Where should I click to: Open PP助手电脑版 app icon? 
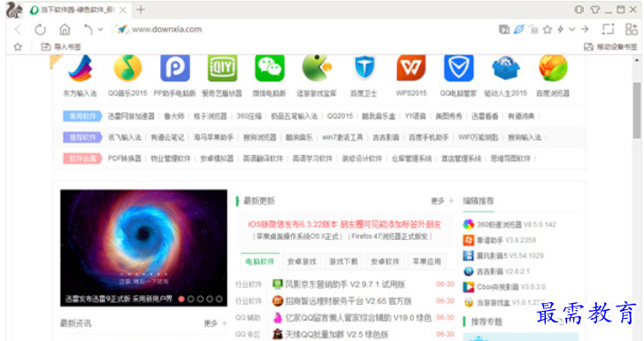[x=175, y=68]
